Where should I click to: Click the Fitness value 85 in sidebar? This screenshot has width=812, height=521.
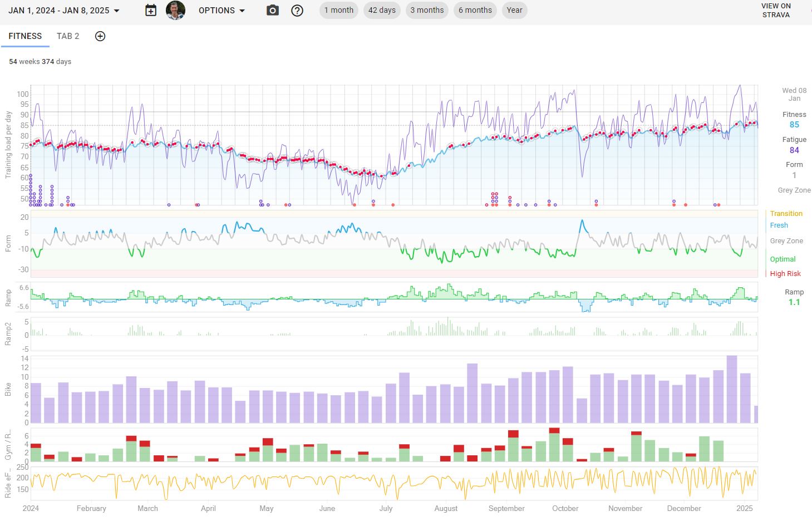coord(794,125)
